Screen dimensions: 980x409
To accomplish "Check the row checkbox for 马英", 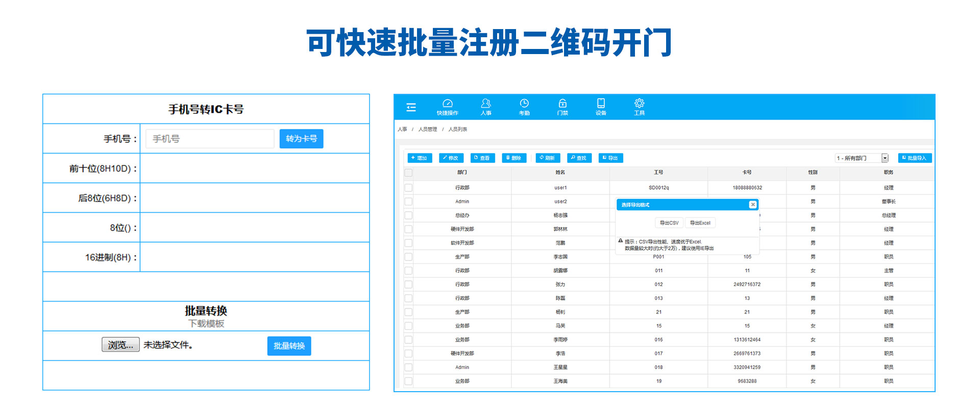I will click(x=408, y=325).
